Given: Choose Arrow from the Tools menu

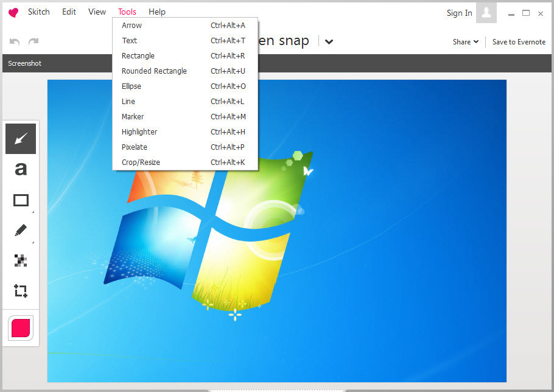Looking at the screenshot, I should [185, 26].
